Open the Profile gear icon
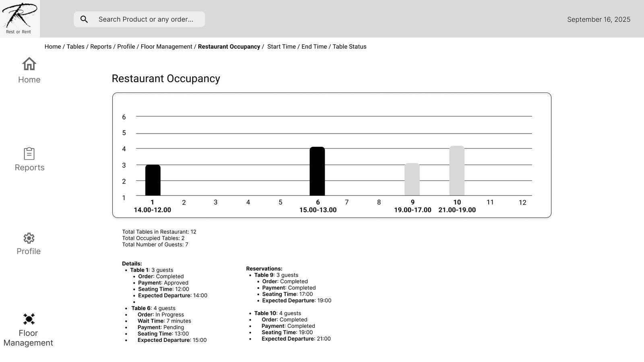 (x=29, y=238)
